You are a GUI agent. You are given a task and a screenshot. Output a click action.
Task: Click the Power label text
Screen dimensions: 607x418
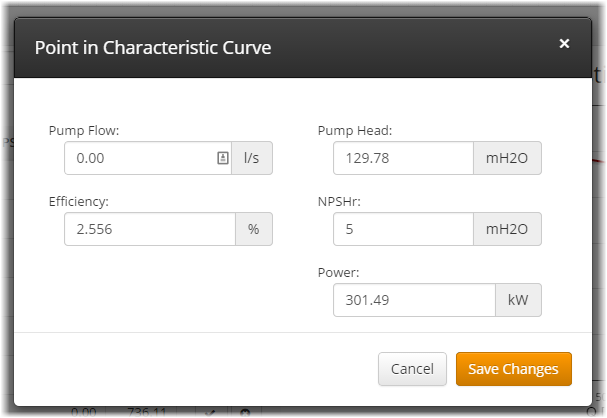pyautogui.click(x=338, y=271)
